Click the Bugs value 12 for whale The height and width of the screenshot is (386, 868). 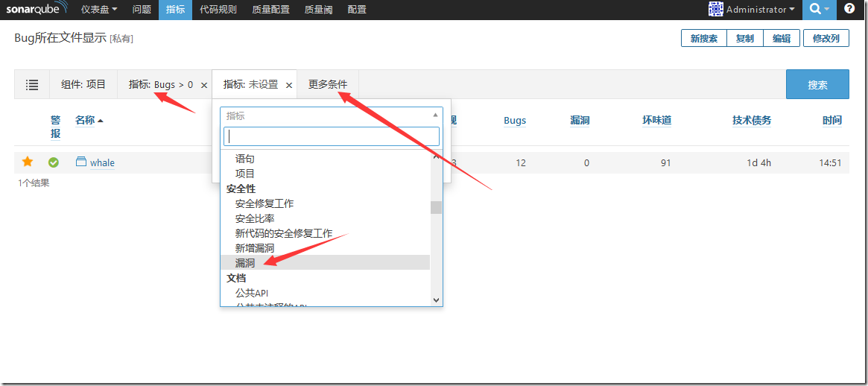pyautogui.click(x=520, y=162)
